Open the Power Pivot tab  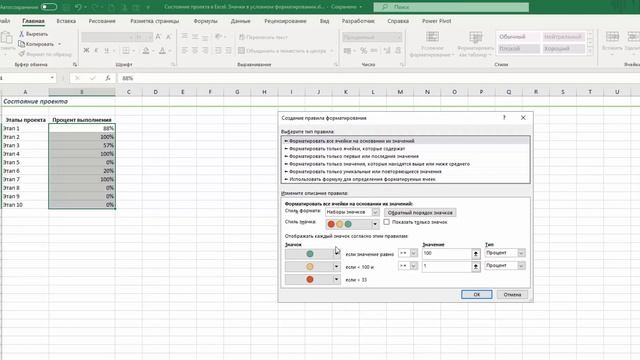(x=436, y=21)
